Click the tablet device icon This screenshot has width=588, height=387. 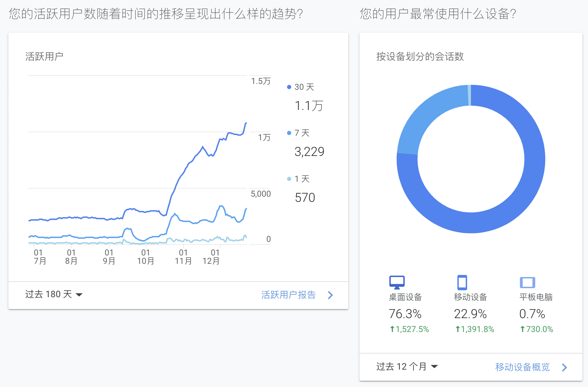tap(527, 282)
